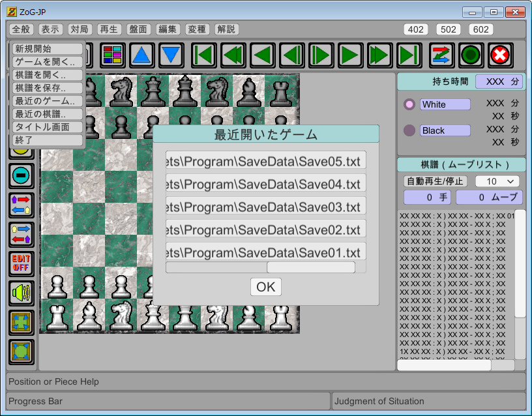This screenshot has width=532, height=416.
Task: Click the recent games horizontal scrollbar thumb
Action: (311, 267)
